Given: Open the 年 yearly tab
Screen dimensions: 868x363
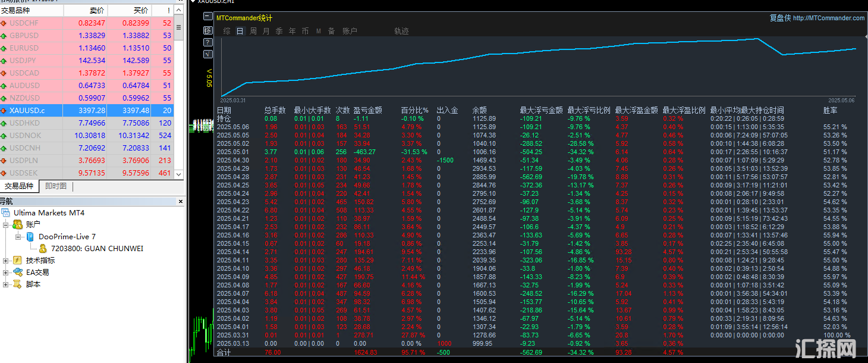Looking at the screenshot, I should [x=293, y=31].
